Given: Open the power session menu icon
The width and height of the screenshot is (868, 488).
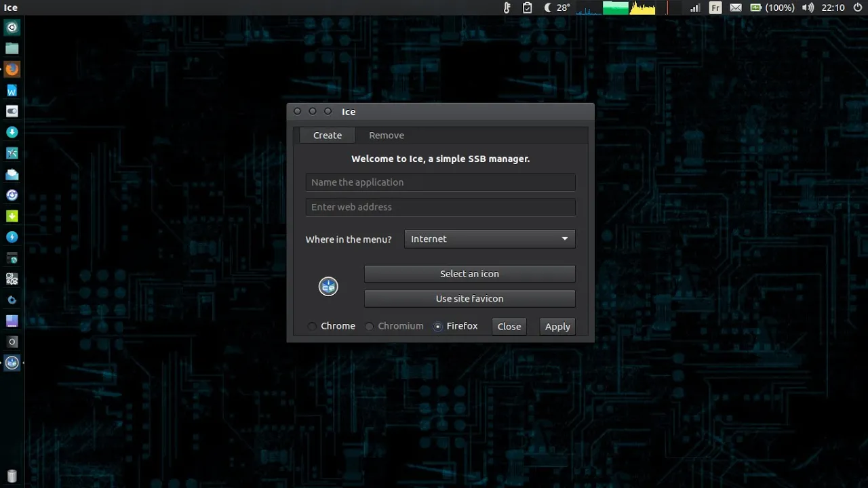Looking at the screenshot, I should (x=858, y=7).
